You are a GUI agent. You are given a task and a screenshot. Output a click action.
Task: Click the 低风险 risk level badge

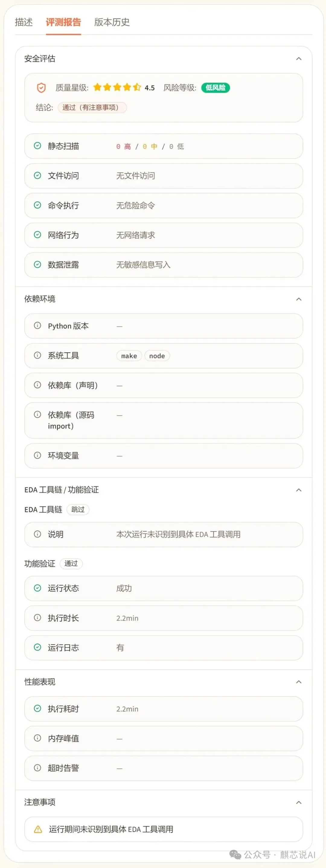(215, 88)
